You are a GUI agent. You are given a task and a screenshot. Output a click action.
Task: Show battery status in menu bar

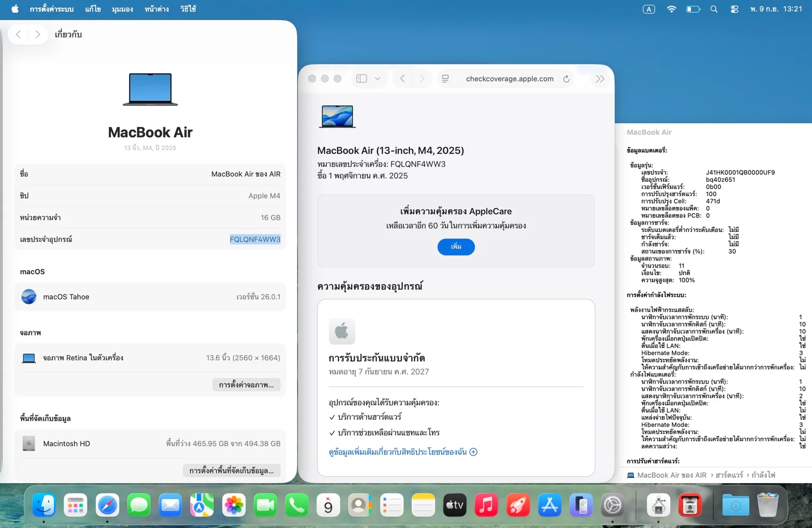pos(693,9)
